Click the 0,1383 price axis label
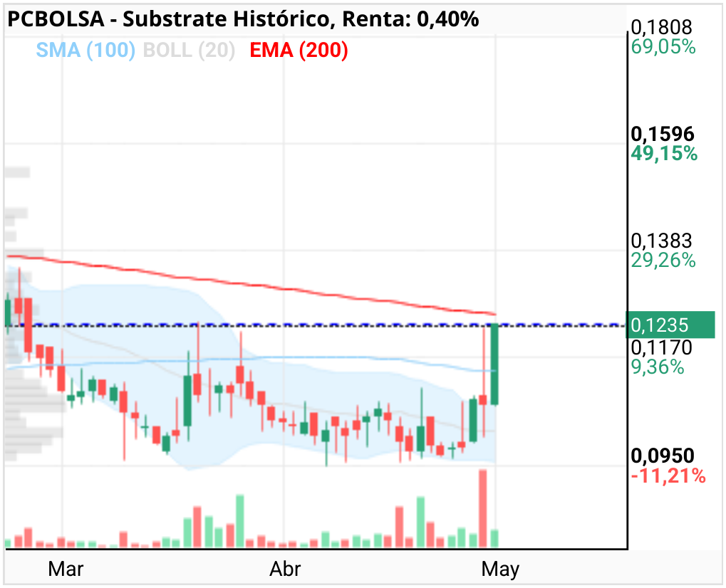 tap(661, 241)
